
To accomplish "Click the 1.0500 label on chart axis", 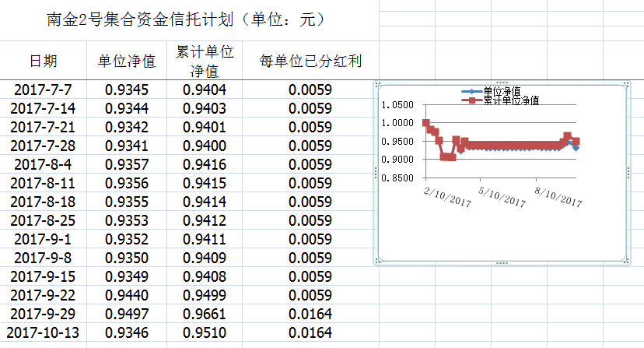I will [x=397, y=105].
